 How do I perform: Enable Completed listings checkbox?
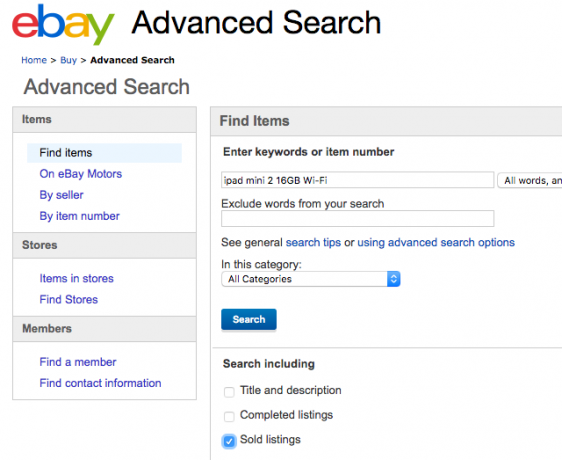point(229,417)
